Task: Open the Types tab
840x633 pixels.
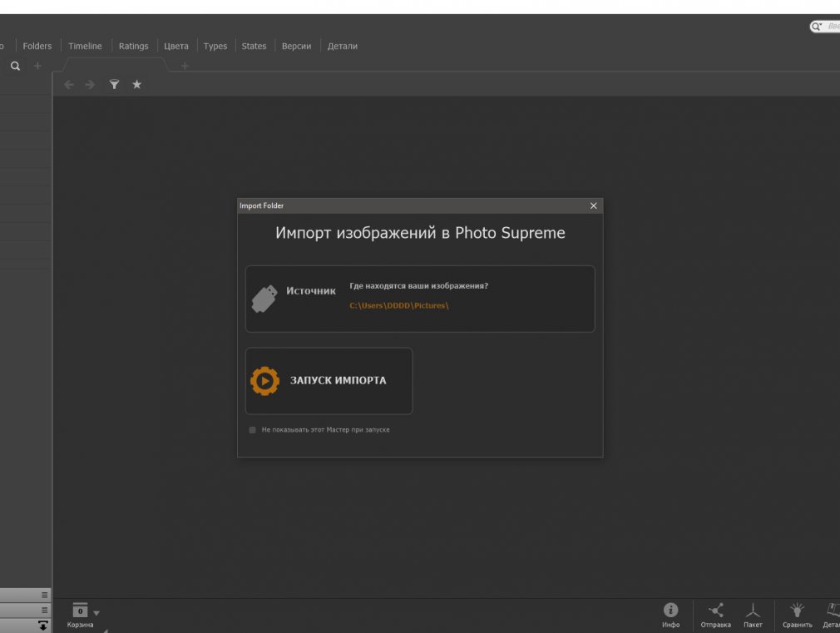Action: point(215,46)
